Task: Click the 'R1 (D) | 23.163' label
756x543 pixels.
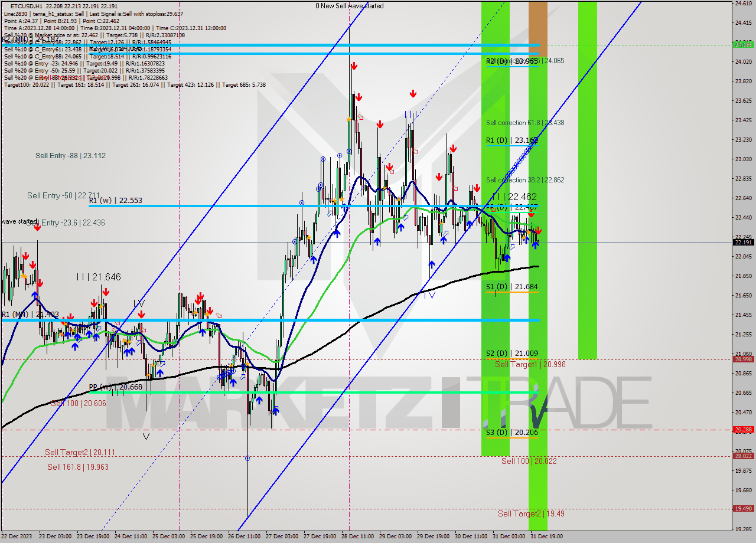Action: (x=512, y=140)
